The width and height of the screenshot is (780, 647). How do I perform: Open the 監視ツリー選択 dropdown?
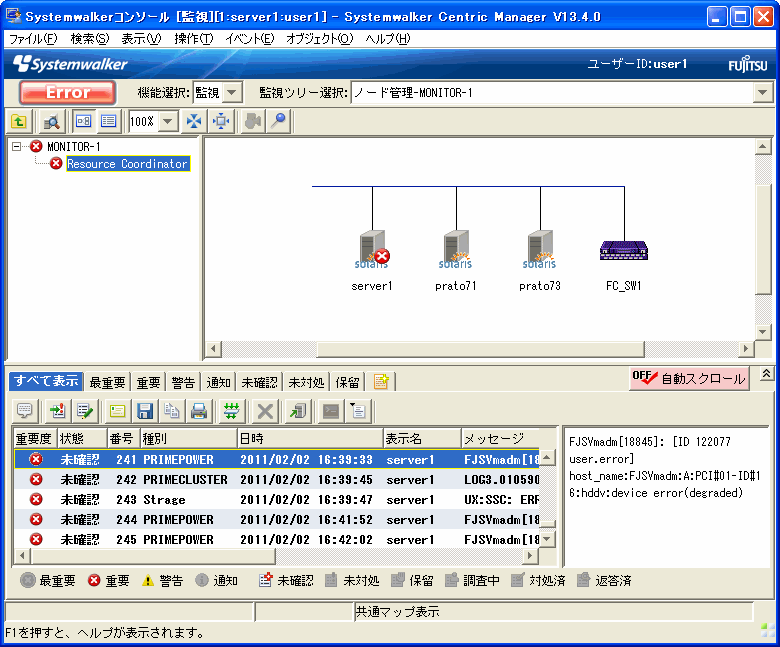[x=763, y=92]
